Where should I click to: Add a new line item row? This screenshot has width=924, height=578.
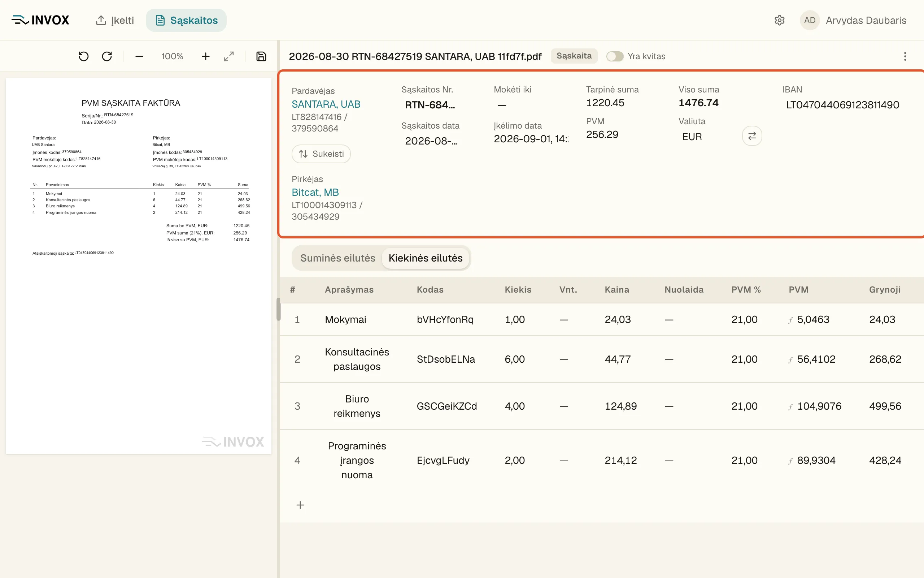[301, 505]
